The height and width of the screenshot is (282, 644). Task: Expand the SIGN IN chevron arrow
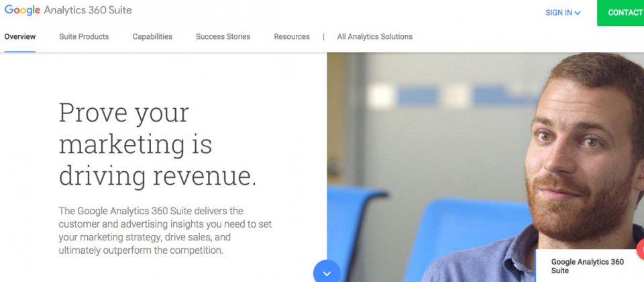click(x=578, y=13)
